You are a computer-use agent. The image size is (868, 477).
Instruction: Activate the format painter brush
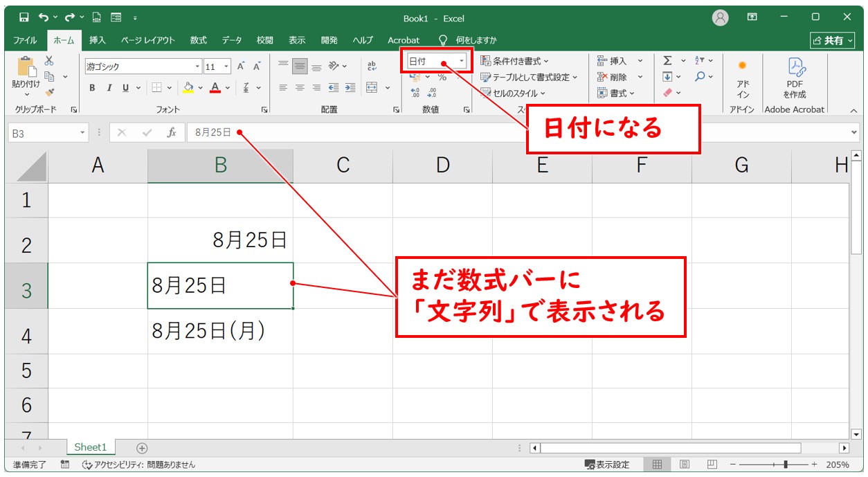[49, 91]
